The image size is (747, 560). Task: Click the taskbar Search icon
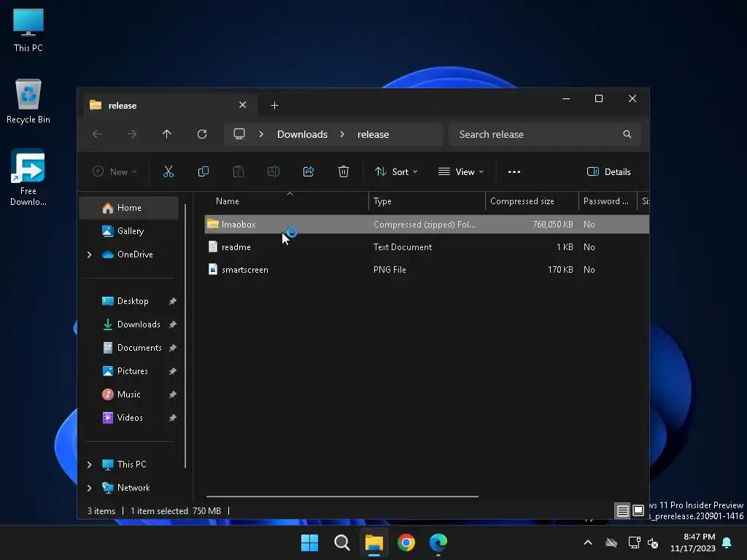pyautogui.click(x=341, y=542)
